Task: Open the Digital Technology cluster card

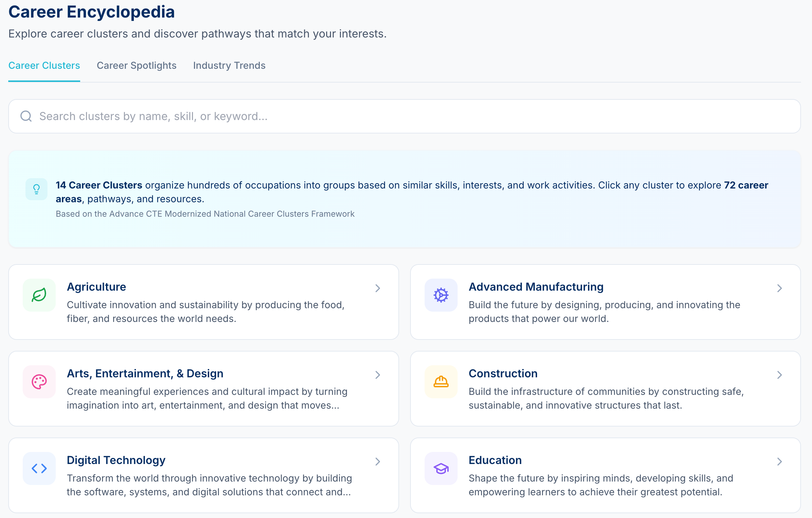Action: (x=203, y=475)
